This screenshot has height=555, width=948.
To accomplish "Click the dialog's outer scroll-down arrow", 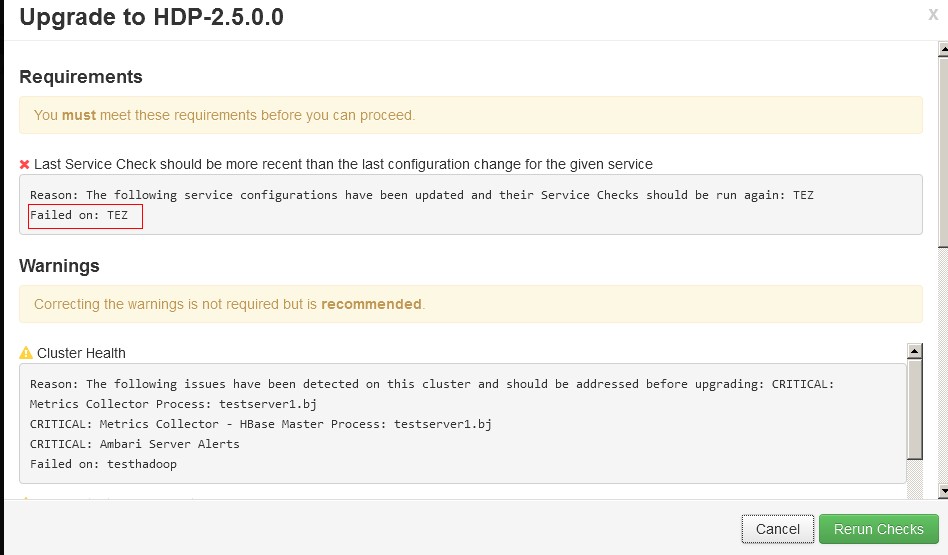I will coord(942,491).
